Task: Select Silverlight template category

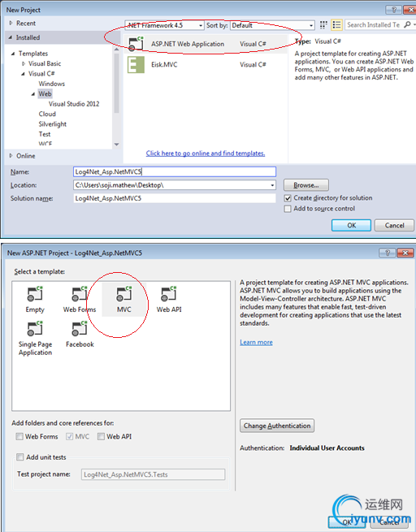Action: (x=53, y=124)
